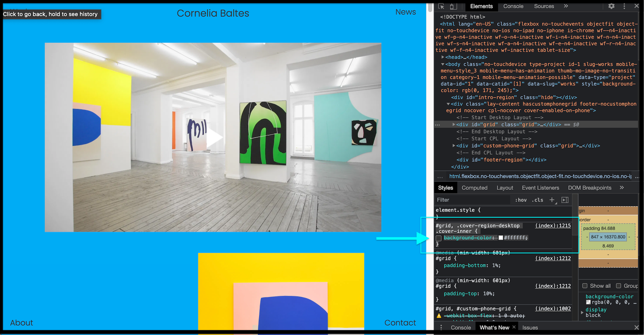This screenshot has height=335, width=644.
Task: Activate the inspect element picker icon
Action: [x=441, y=6]
